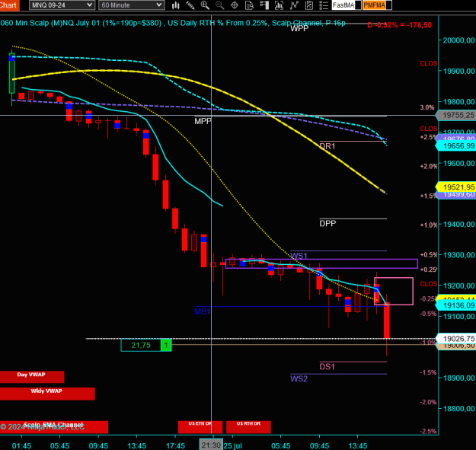Click the 3.0% percent scale label

427,107
